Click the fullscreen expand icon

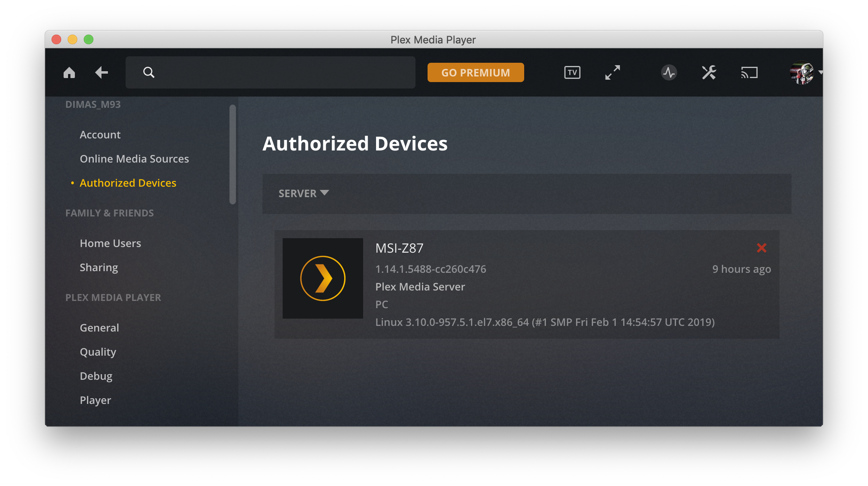[612, 73]
